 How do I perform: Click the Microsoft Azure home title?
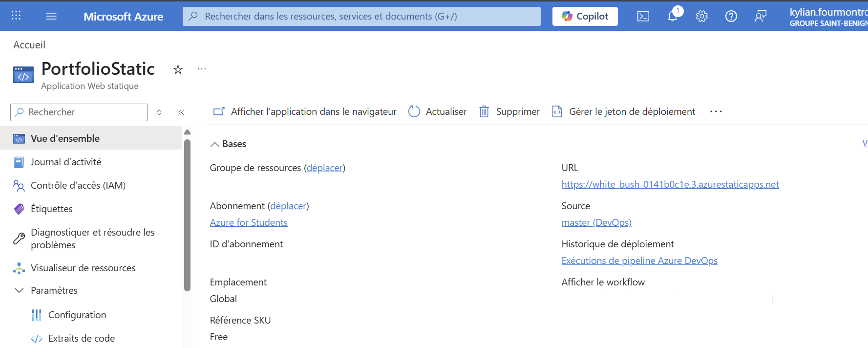point(123,16)
